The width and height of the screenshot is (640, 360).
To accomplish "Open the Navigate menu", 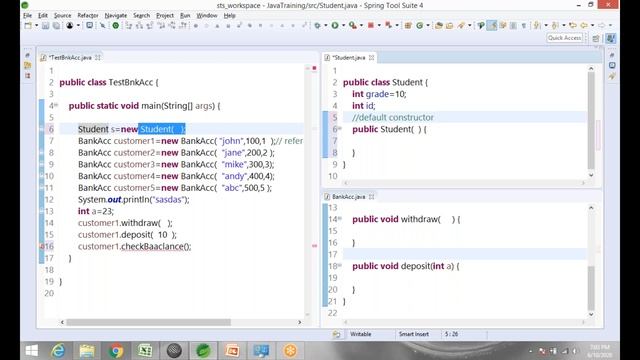I will (x=116, y=16).
